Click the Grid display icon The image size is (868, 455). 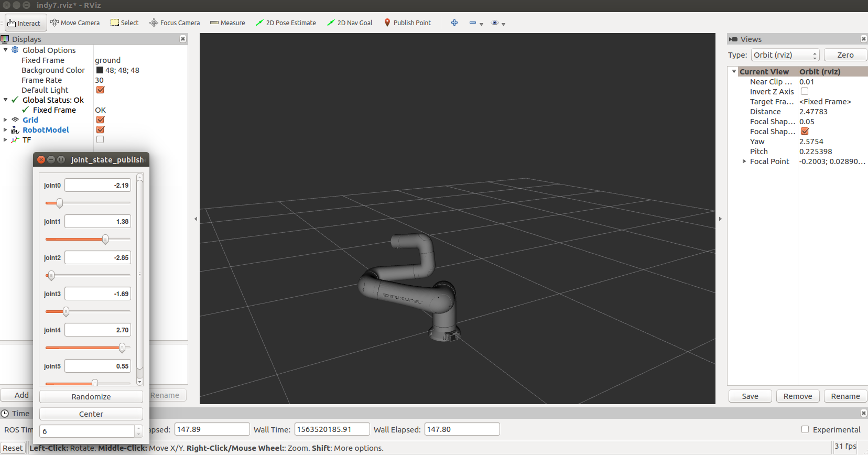(15, 120)
